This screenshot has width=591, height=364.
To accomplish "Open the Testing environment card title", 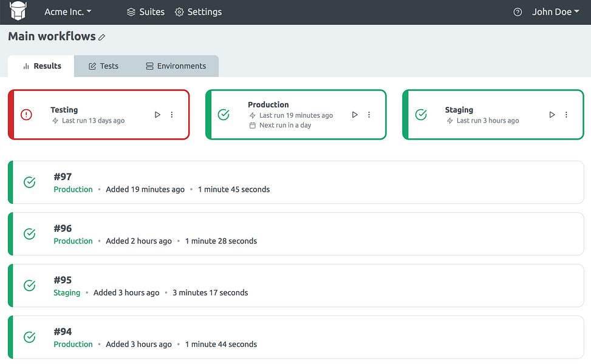I will click(64, 110).
